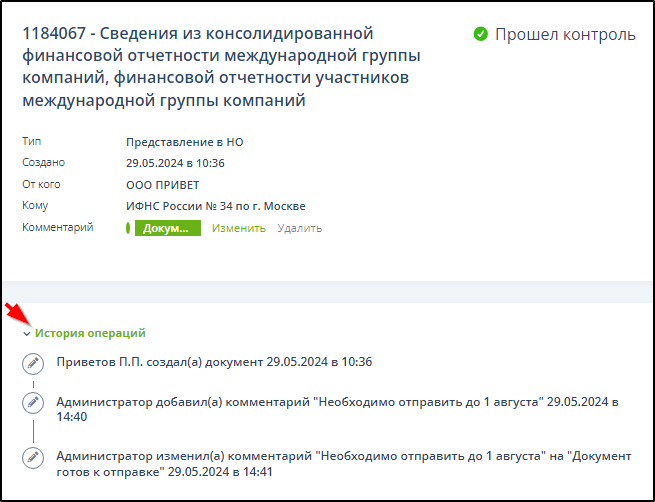Click pencil icon beside document creation entry
This screenshot has width=655, height=502.
click(33, 362)
